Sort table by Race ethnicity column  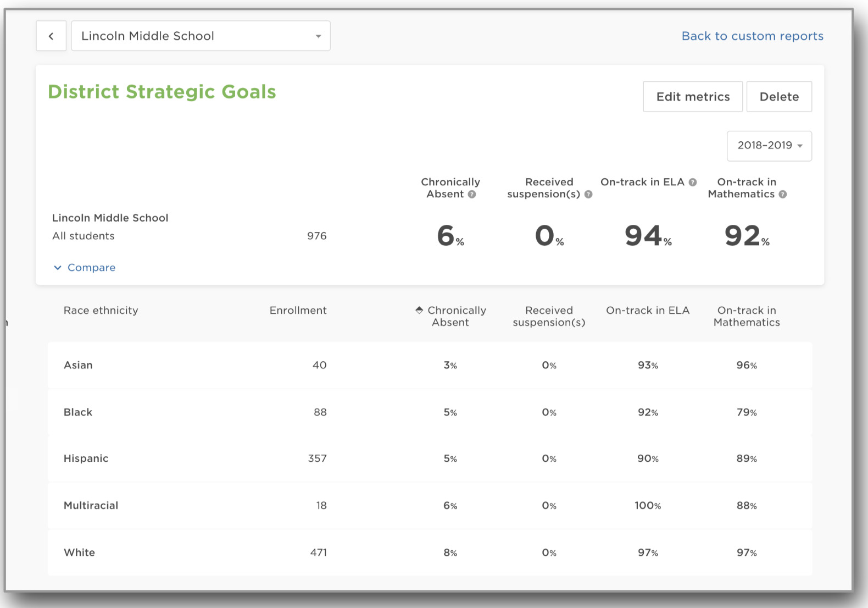point(101,311)
